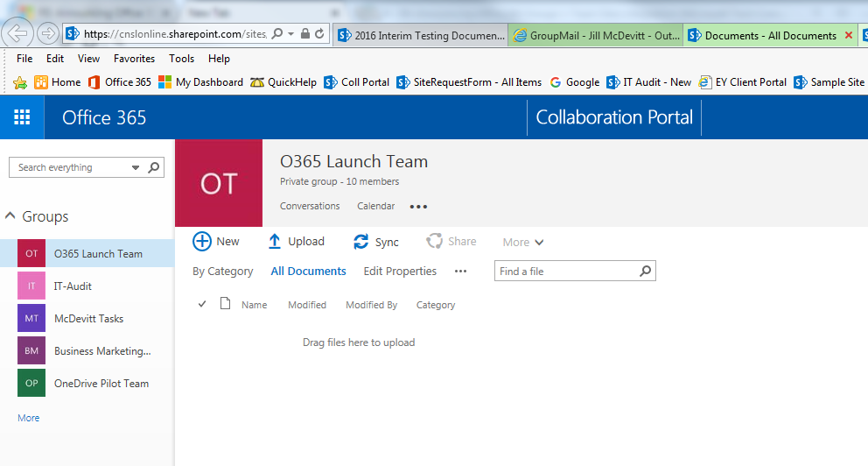The height and width of the screenshot is (466, 868).
Task: Click the Share button
Action: pos(451,241)
